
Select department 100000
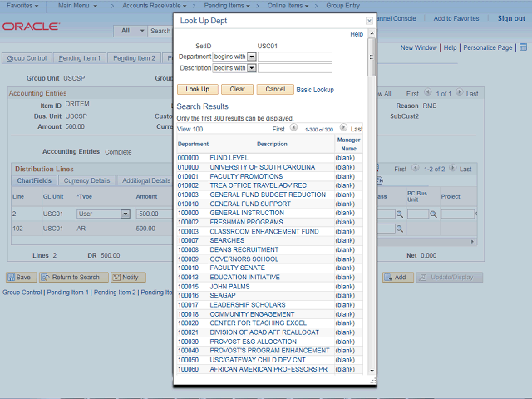(x=188, y=213)
